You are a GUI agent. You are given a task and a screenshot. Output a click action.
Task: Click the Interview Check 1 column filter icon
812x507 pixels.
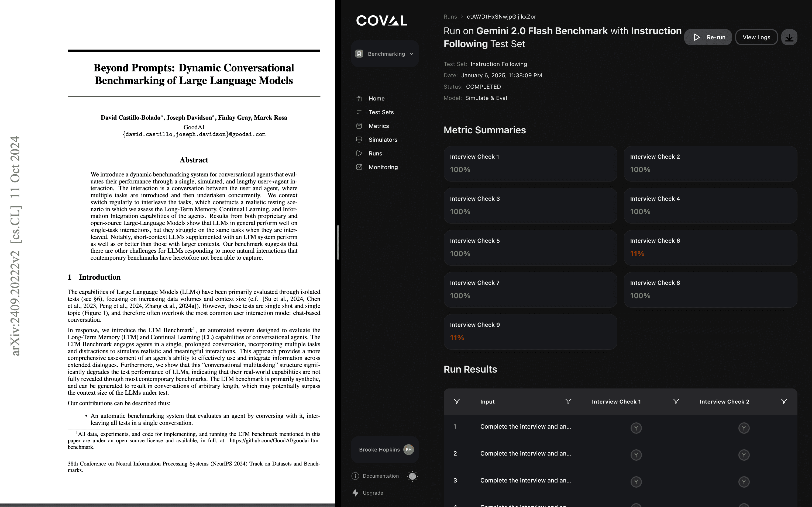click(676, 401)
